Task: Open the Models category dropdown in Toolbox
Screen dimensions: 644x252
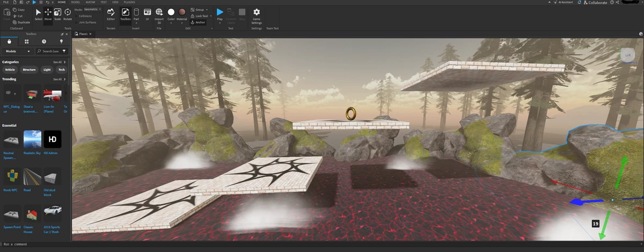Action: pyautogui.click(x=17, y=51)
